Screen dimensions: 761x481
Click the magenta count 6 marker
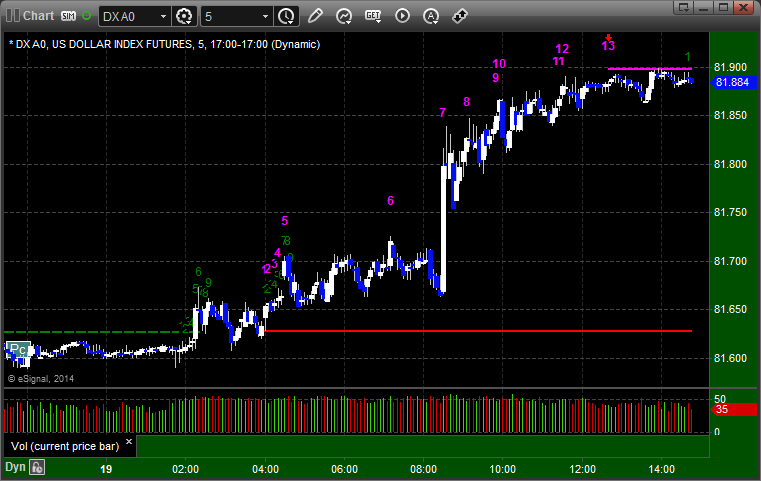[x=391, y=200]
